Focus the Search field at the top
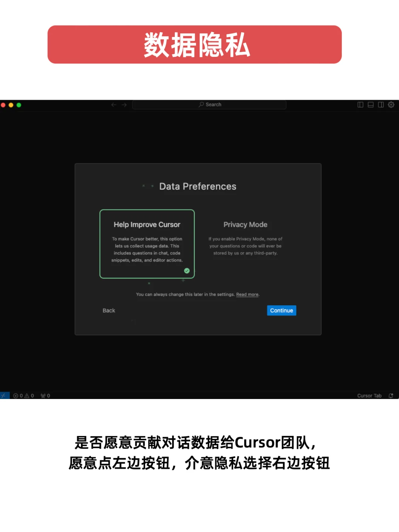 click(209, 105)
